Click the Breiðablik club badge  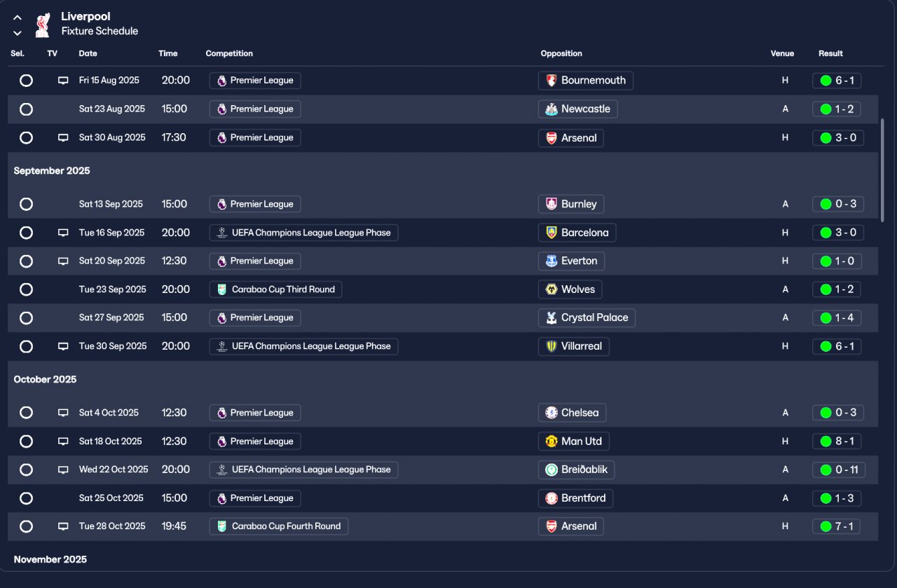point(552,470)
